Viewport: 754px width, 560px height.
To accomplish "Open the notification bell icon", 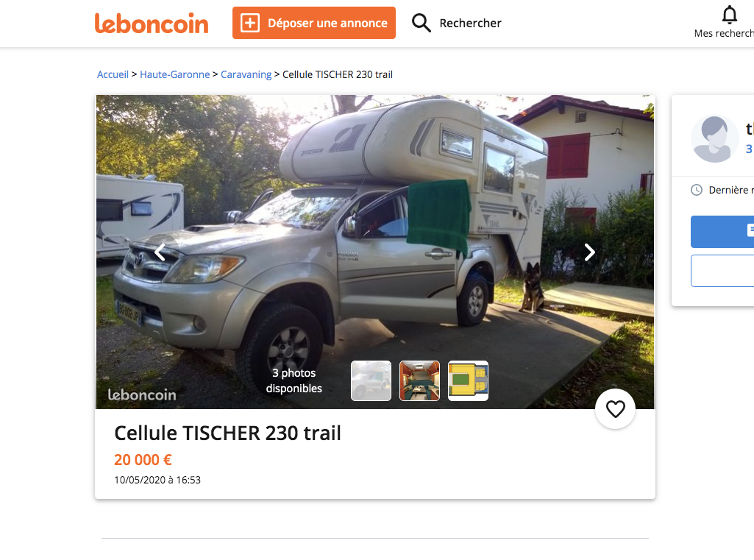I will [x=730, y=15].
